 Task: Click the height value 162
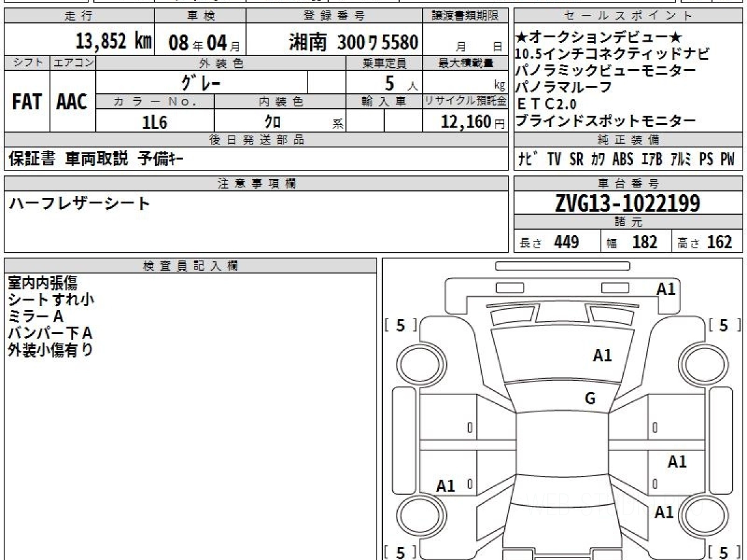pos(720,242)
